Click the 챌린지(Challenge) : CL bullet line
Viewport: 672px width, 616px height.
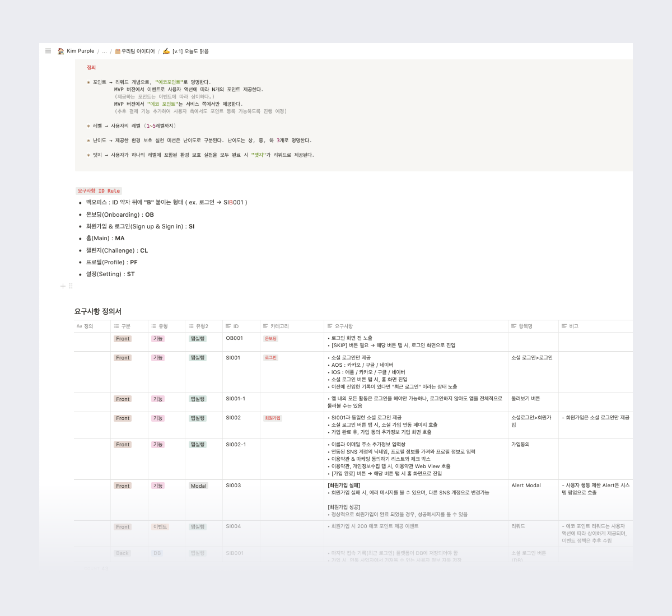point(117,250)
